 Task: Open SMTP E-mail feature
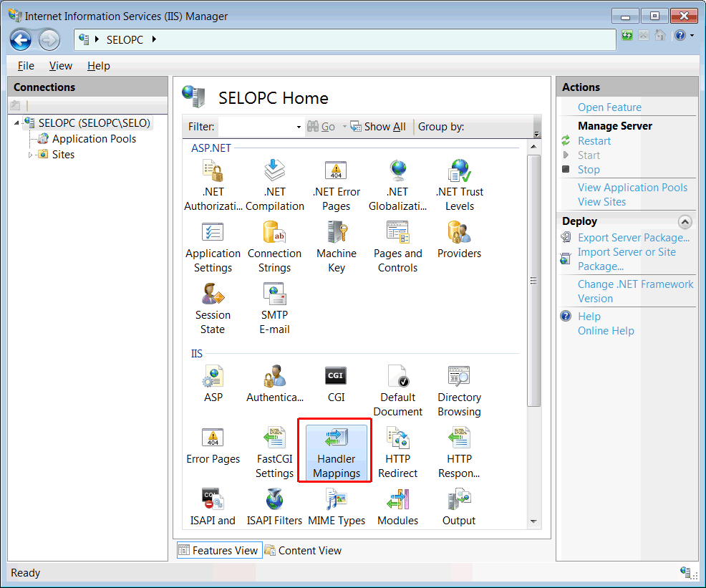click(x=275, y=309)
